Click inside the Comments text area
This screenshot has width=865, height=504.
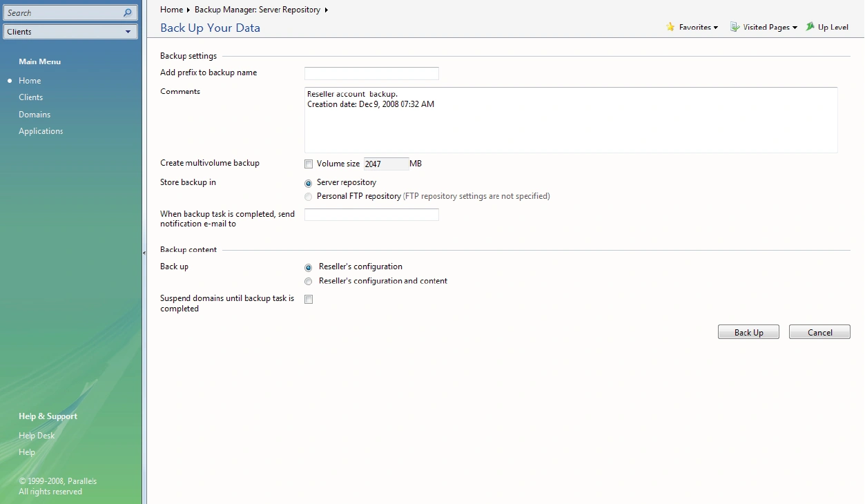[x=571, y=120]
